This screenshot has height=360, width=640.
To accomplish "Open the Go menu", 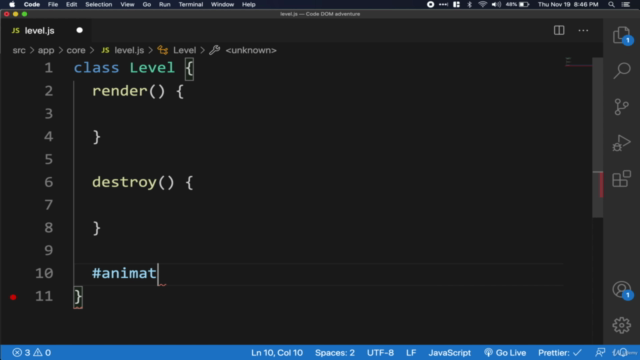I will [x=147, y=4].
